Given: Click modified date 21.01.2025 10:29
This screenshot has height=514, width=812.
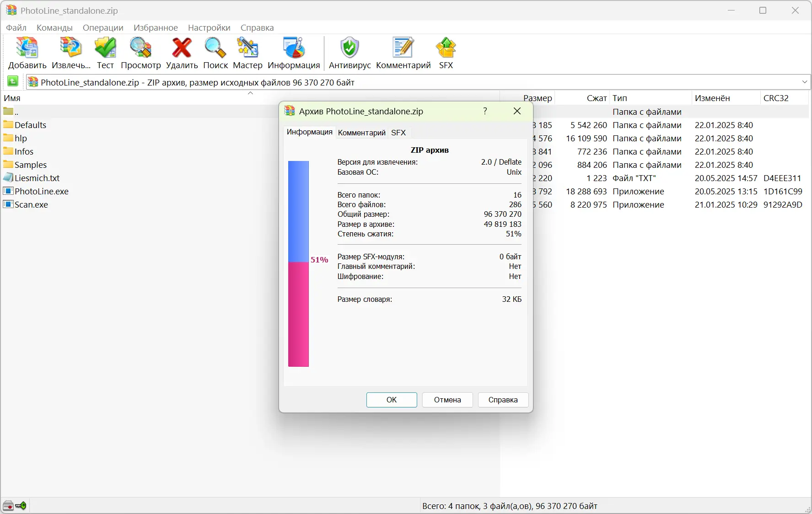Looking at the screenshot, I should 726,204.
